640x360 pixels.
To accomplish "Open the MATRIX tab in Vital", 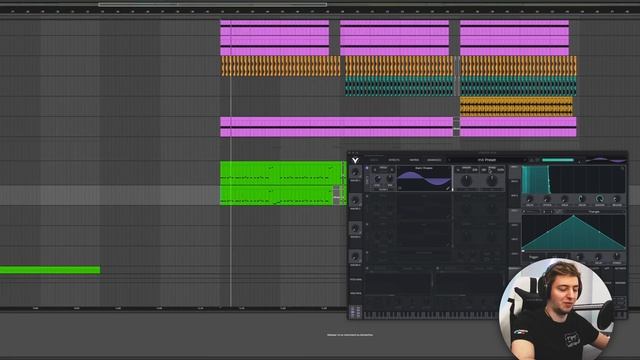I will [414, 160].
